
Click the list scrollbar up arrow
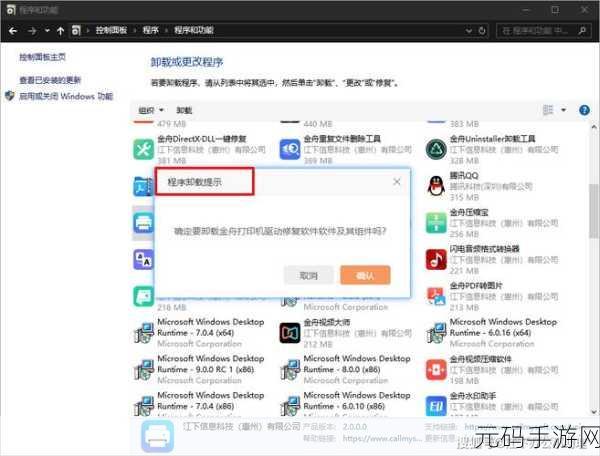point(594,127)
